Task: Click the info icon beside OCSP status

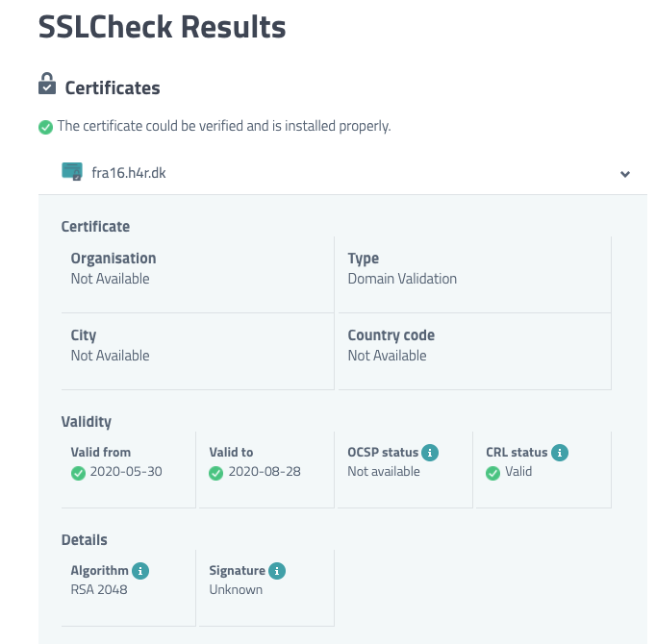Action: coord(430,452)
